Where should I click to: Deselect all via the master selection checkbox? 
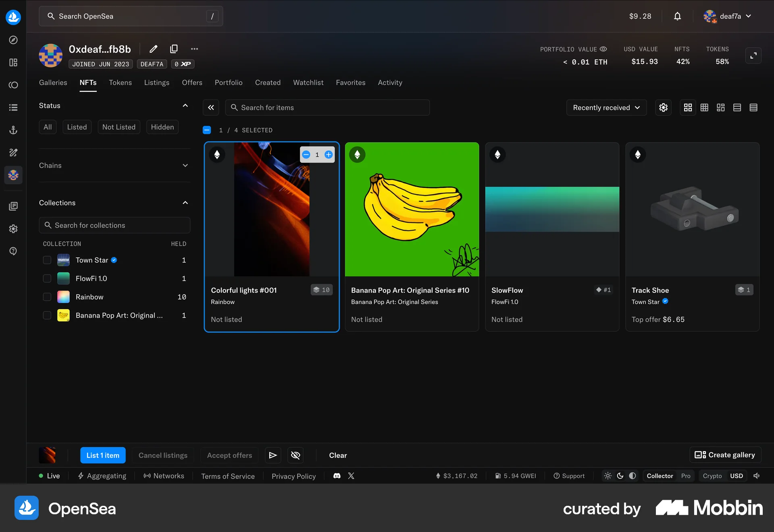click(207, 130)
